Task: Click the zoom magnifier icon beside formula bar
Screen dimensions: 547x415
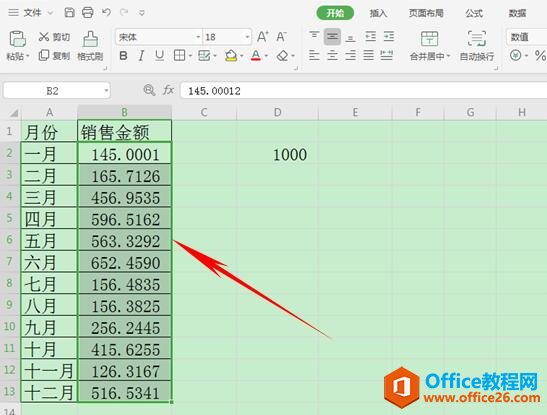Action: (149, 90)
